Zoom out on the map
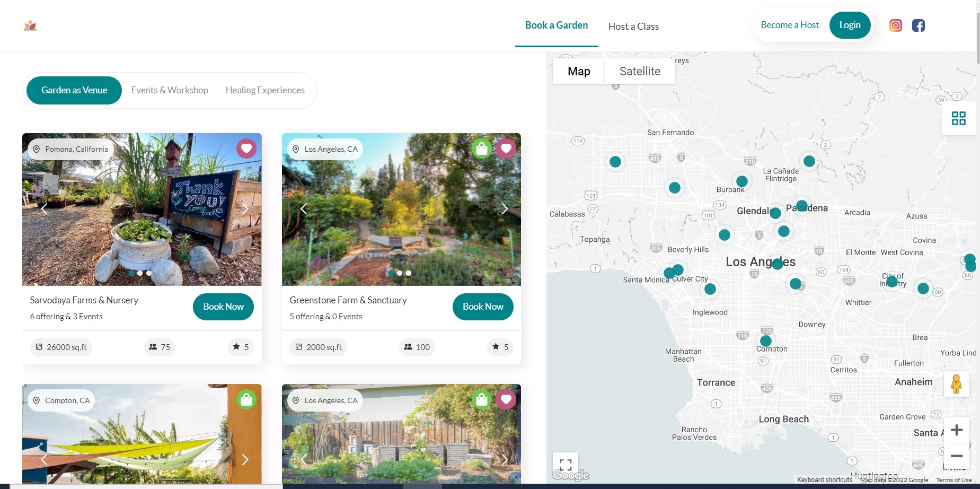This screenshot has height=489, width=980. [x=956, y=456]
